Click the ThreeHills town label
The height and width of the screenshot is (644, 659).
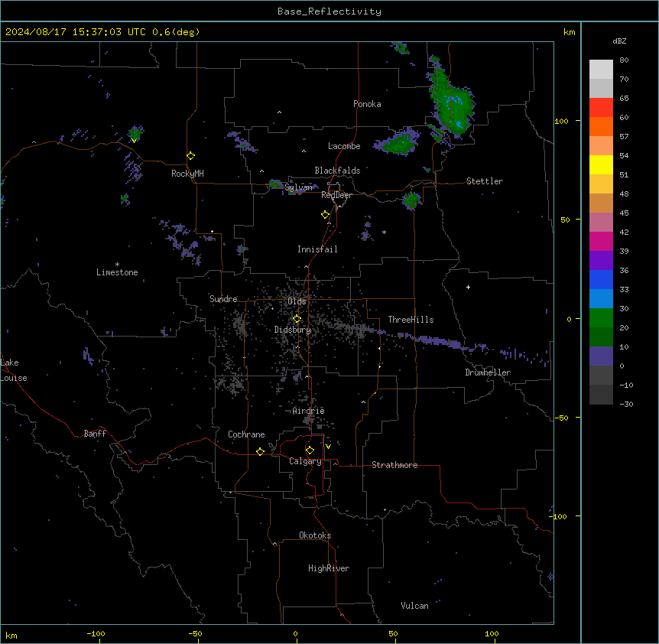pyautogui.click(x=411, y=320)
